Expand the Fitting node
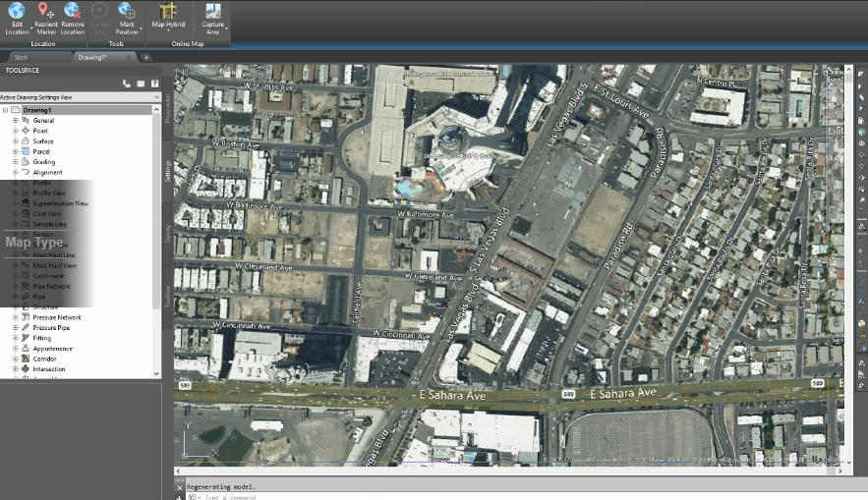The width and height of the screenshot is (868, 500). coord(16,338)
